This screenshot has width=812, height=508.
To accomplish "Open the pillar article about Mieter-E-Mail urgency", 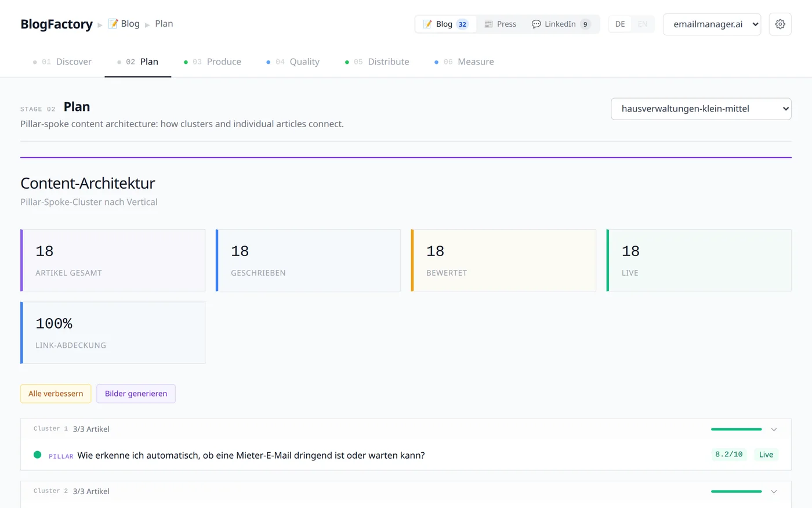I will (x=251, y=455).
